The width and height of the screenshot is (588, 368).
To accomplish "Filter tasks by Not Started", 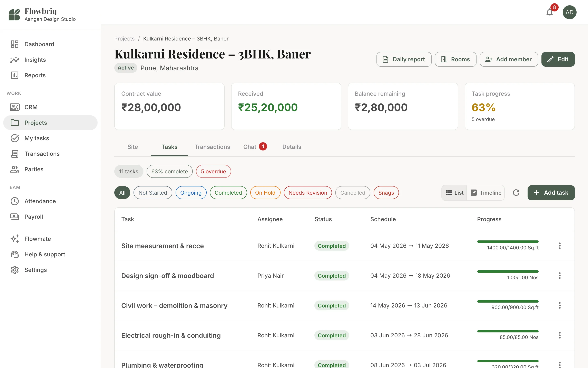I will tap(153, 193).
